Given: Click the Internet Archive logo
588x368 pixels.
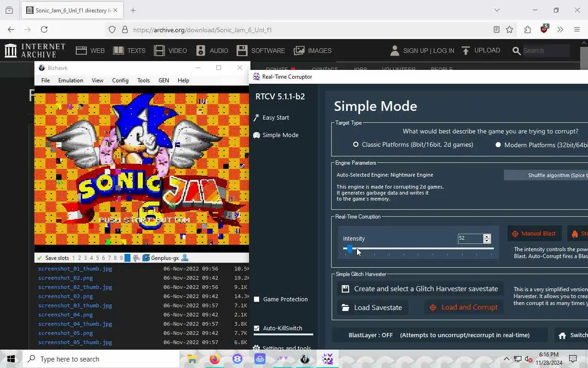Looking at the screenshot, I should click(35, 51).
